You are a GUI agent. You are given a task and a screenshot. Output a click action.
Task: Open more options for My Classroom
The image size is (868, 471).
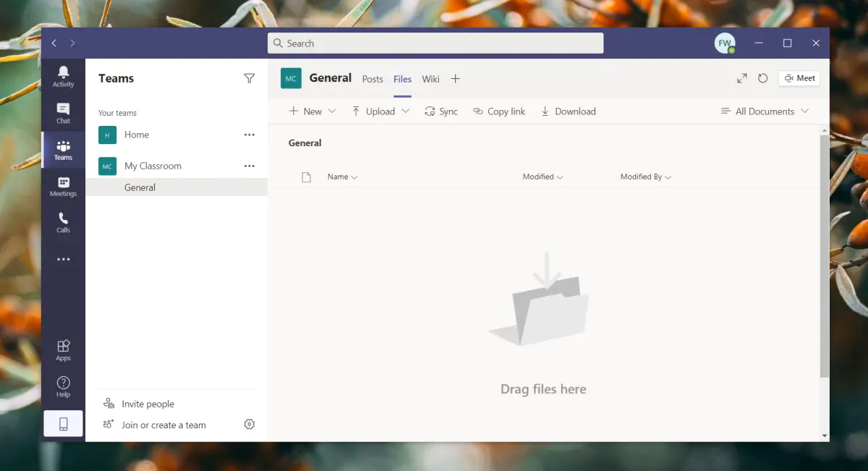pyautogui.click(x=250, y=166)
